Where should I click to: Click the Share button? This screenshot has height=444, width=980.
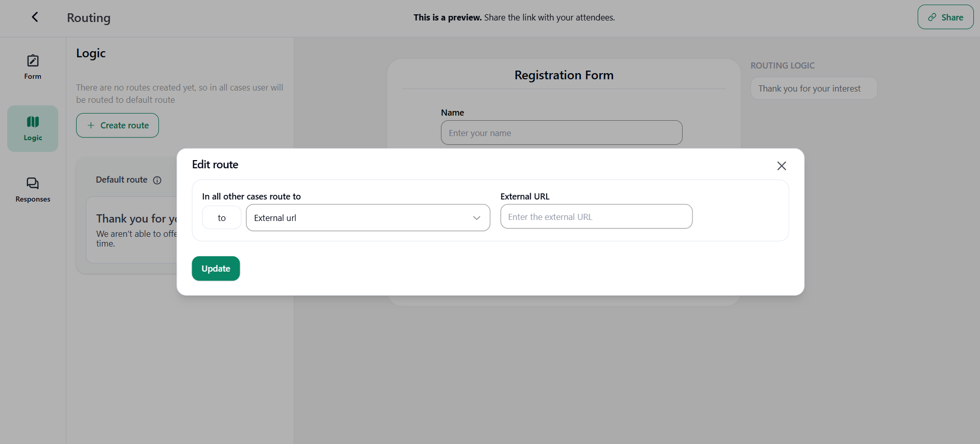[x=945, y=17]
